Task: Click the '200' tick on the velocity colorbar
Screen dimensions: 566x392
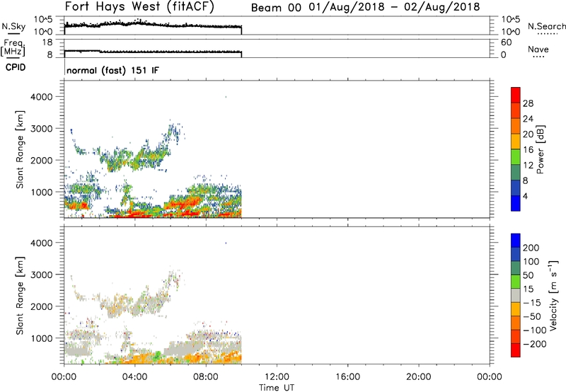Action: coord(531,248)
